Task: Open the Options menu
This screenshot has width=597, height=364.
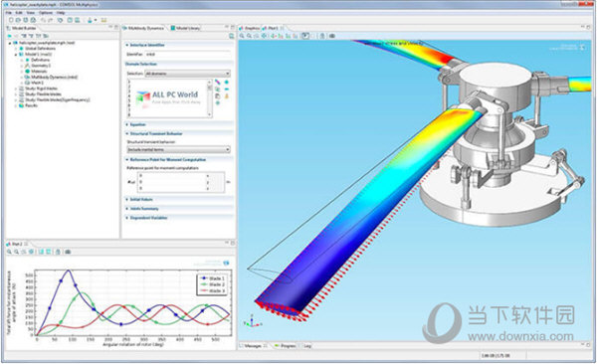Action: [x=46, y=13]
